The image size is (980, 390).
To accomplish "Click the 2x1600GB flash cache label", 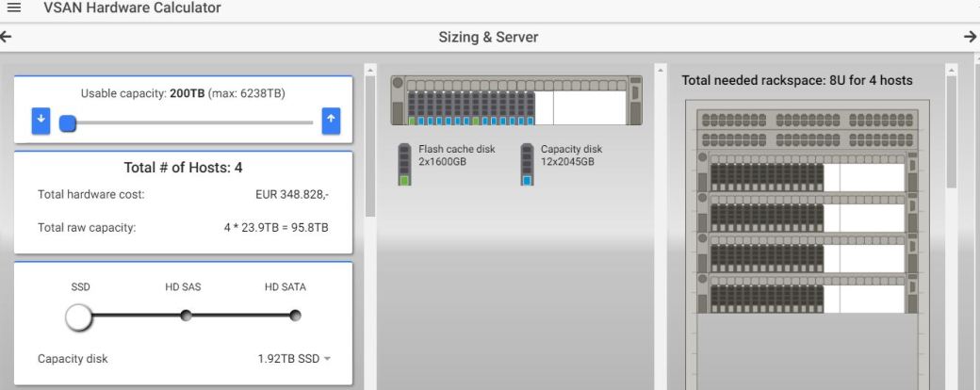I will (442, 162).
